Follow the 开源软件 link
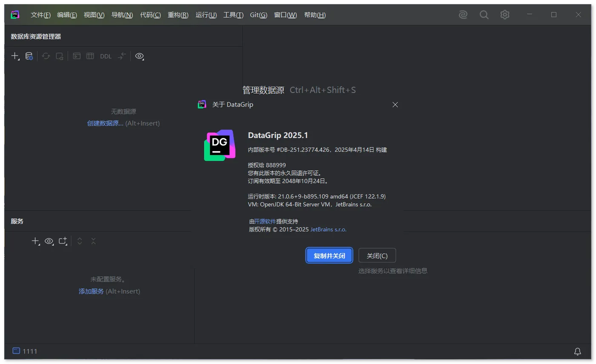 pyautogui.click(x=265, y=222)
